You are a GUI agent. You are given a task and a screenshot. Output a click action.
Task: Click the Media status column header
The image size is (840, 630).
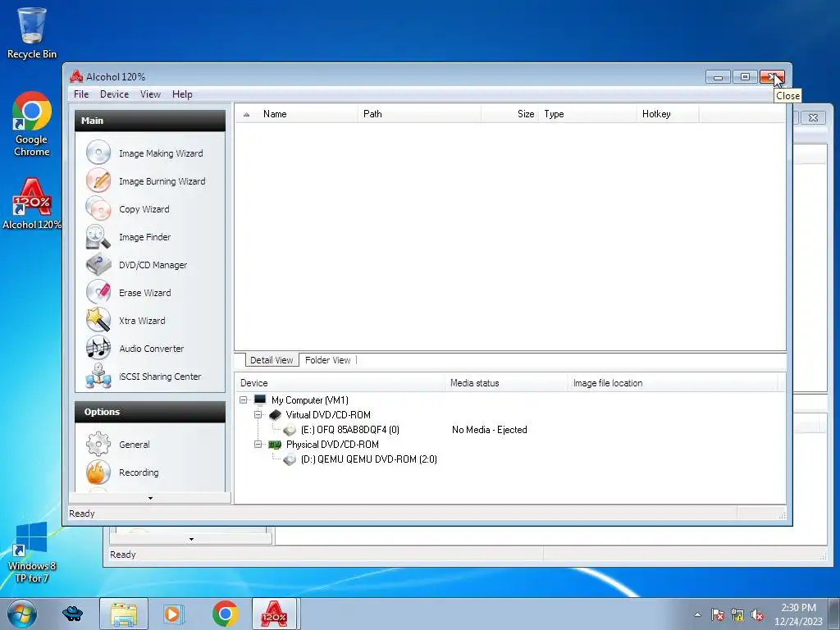[505, 383]
